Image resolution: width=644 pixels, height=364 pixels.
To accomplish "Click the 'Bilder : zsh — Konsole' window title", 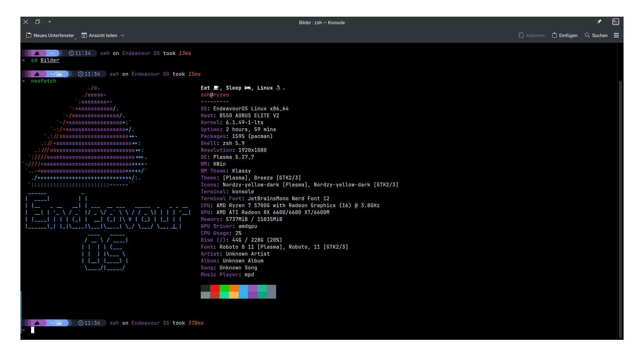I will click(x=322, y=23).
